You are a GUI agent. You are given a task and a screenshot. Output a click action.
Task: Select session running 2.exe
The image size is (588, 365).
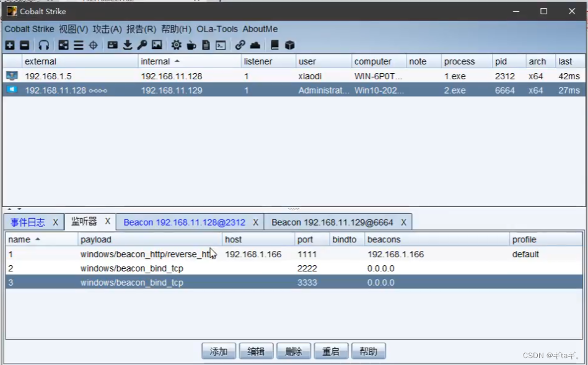tap(294, 90)
